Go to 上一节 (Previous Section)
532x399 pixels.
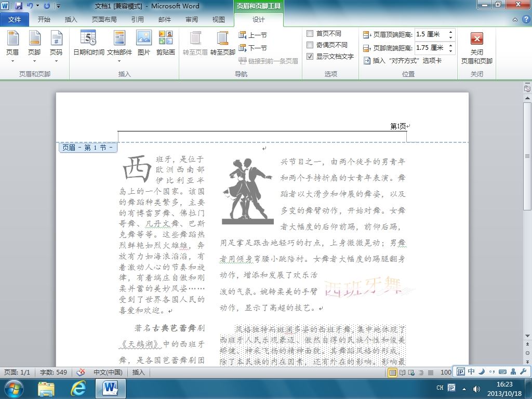[253, 35]
